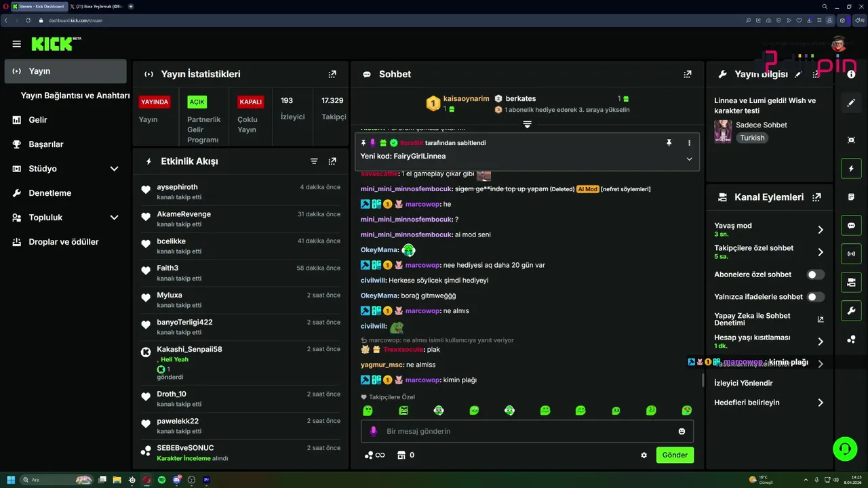Image resolution: width=868 pixels, height=488 pixels.
Task: Toggle Yalnızca ifadelerle sohbet switch
Action: coord(815,297)
